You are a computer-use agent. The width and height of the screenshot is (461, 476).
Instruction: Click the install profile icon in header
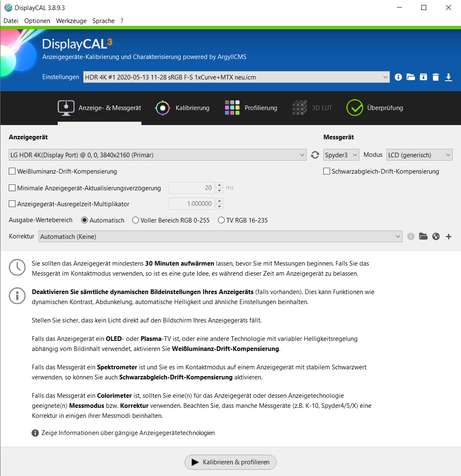click(x=423, y=77)
